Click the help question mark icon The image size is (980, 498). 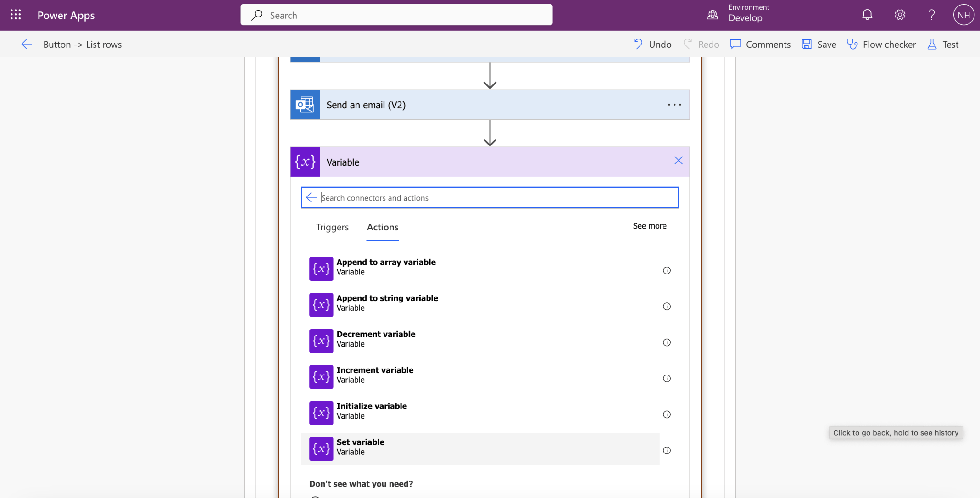pos(931,15)
